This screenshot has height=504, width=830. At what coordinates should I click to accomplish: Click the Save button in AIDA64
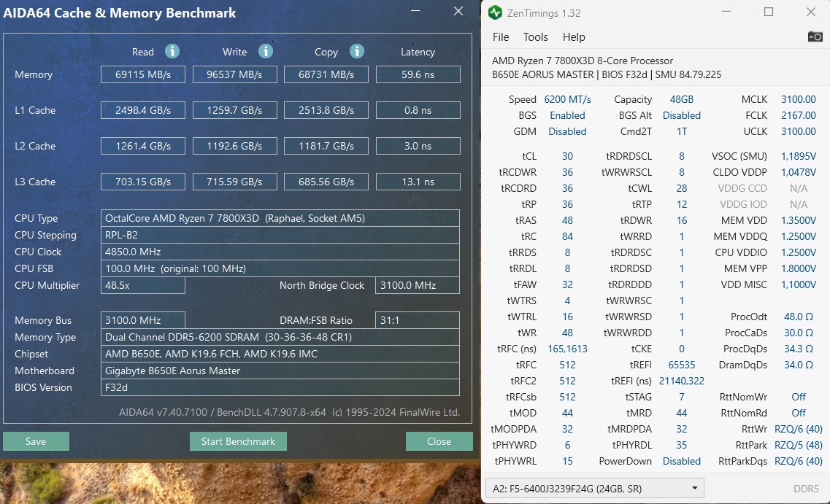36,441
